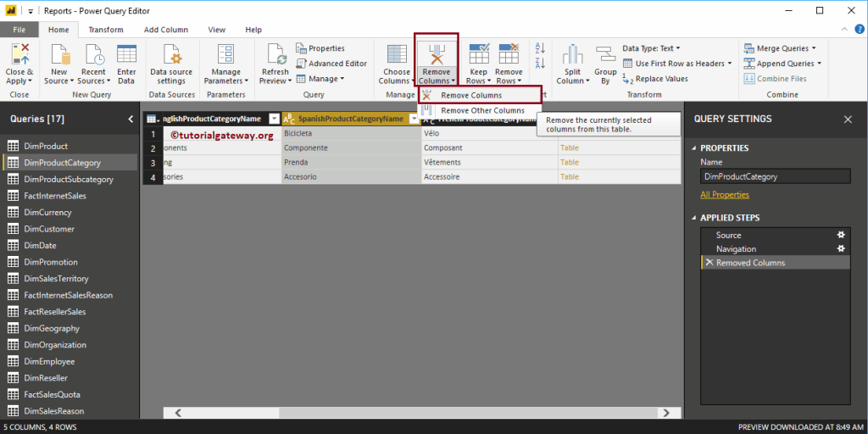868x434 pixels.
Task: Open Keep Rows menu
Action: coord(478,64)
